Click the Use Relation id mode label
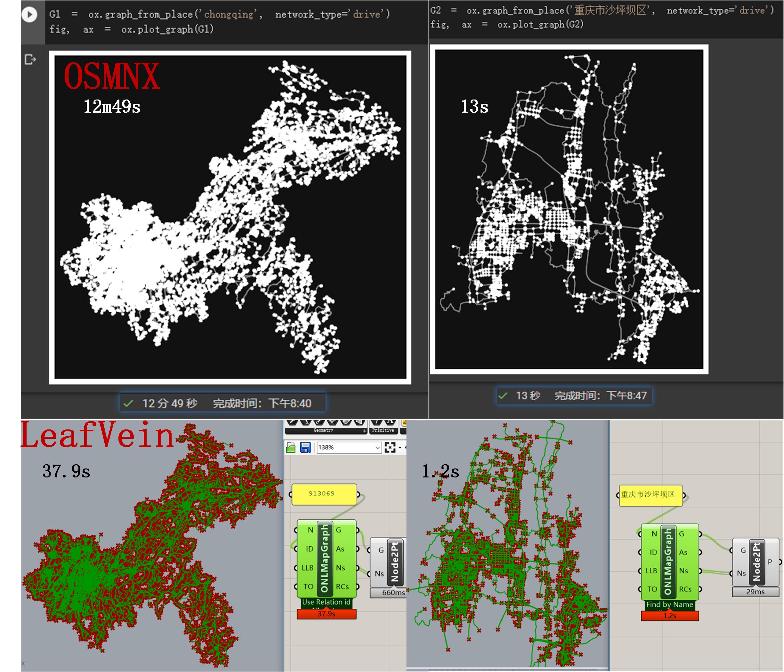 327,602
